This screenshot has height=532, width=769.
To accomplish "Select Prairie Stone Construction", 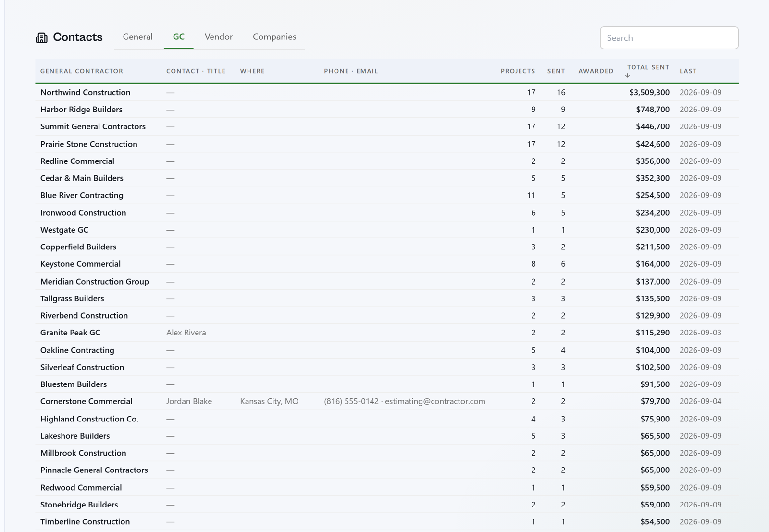I will coord(89,144).
